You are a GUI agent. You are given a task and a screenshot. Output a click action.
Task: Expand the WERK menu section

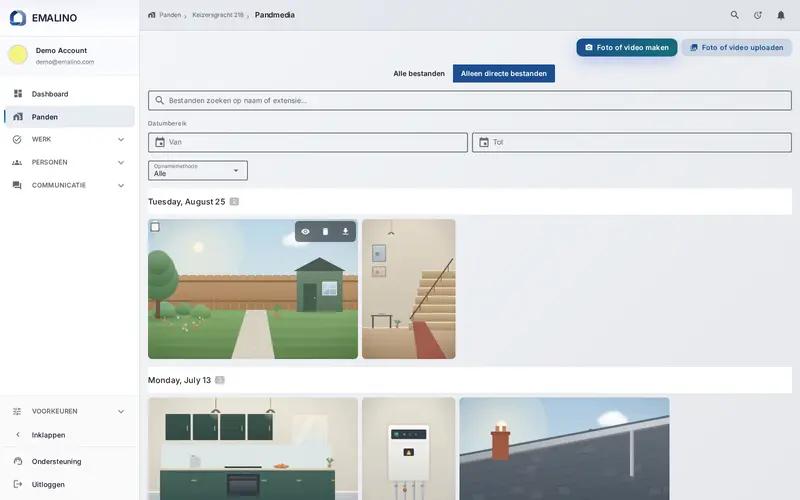pos(69,139)
